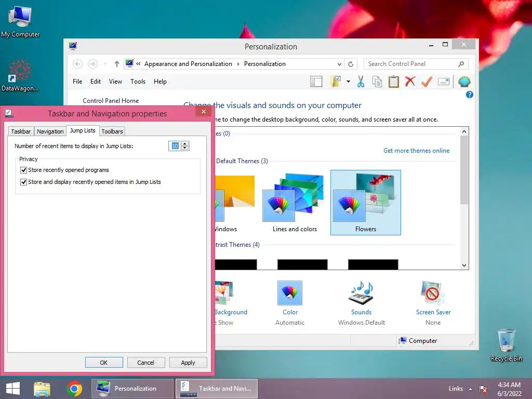The height and width of the screenshot is (399, 532).
Task: Go up one level with up arrow
Action: (117, 64)
